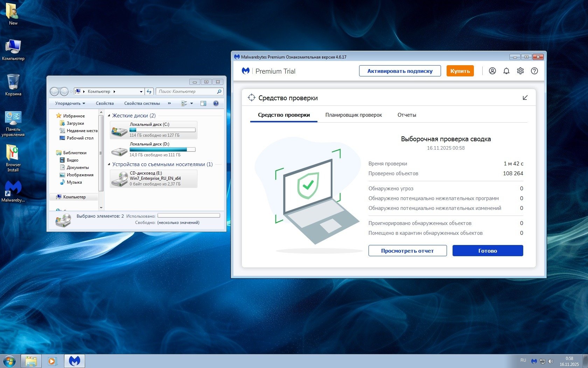Click the refresh icon beside address bar

149,91
